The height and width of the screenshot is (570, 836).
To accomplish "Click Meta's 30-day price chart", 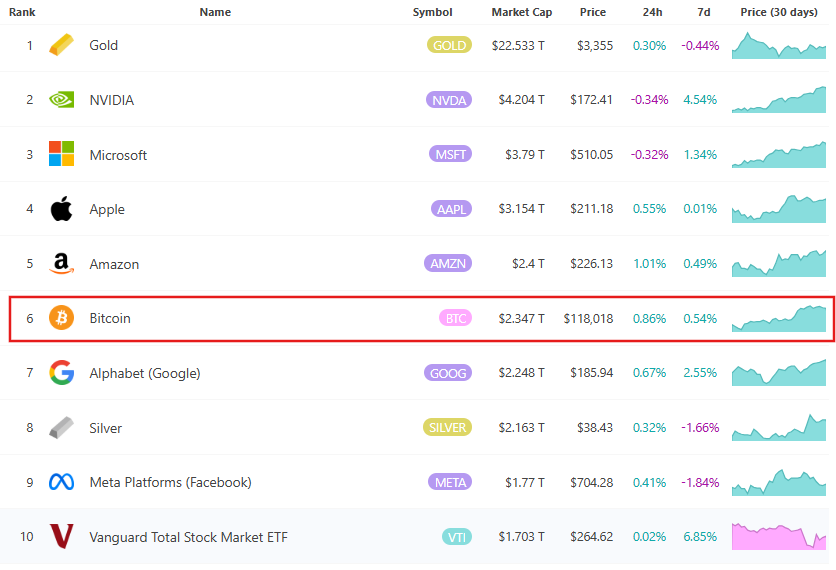I will 779,482.
